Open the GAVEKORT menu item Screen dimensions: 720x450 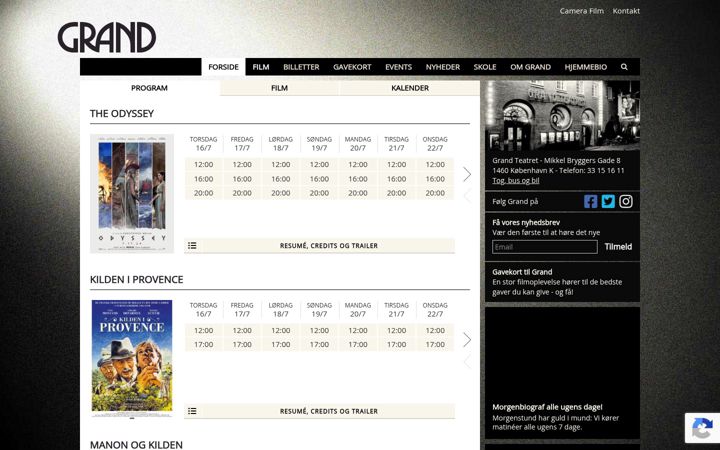point(352,67)
